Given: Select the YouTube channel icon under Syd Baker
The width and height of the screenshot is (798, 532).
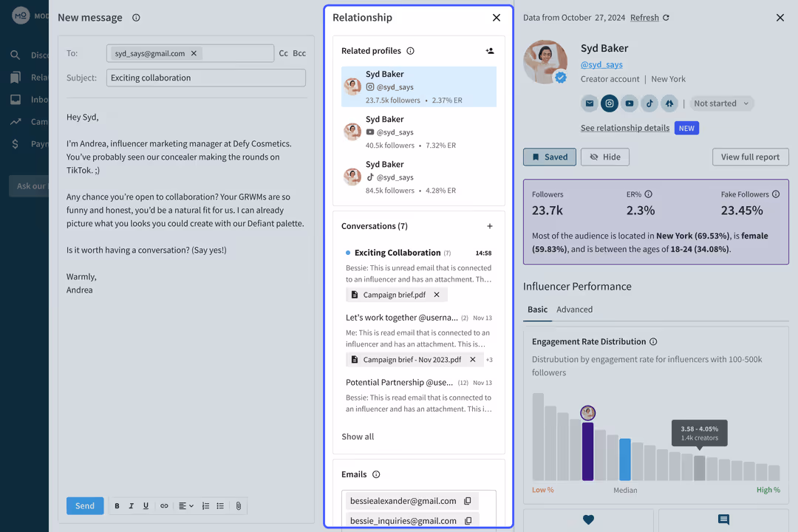Looking at the screenshot, I should pos(630,103).
